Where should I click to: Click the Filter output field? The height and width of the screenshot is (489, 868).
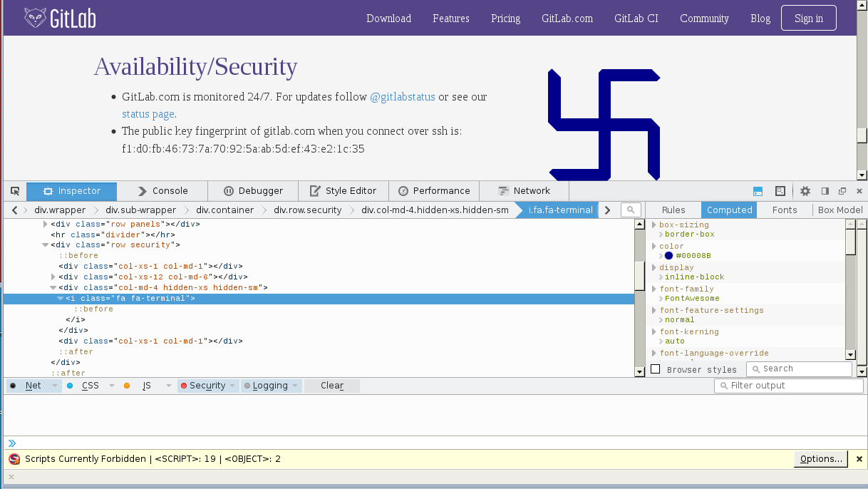point(789,386)
